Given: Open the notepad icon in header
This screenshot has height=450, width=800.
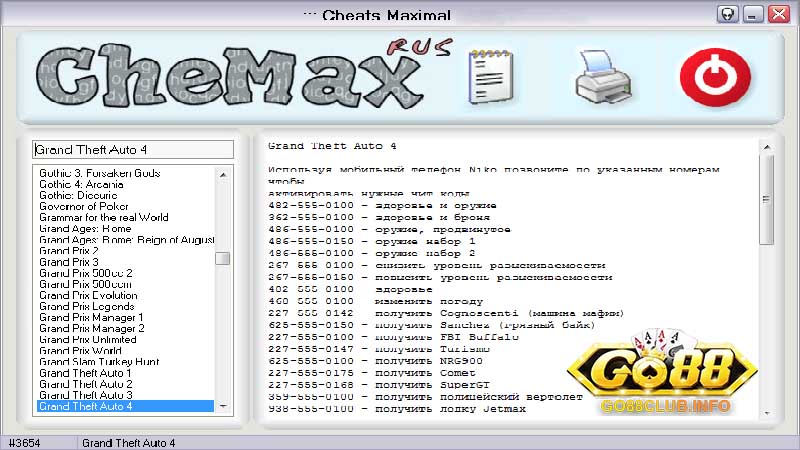Looking at the screenshot, I should coord(490,77).
